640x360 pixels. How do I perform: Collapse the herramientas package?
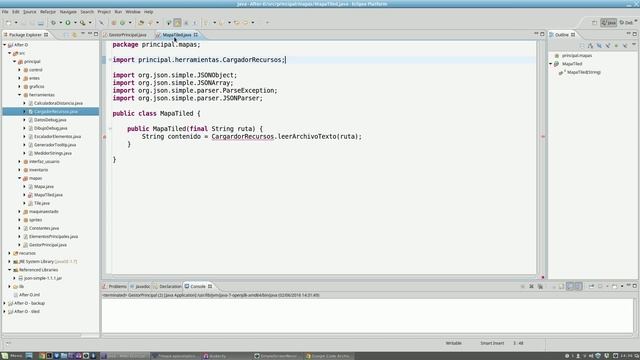click(x=19, y=95)
